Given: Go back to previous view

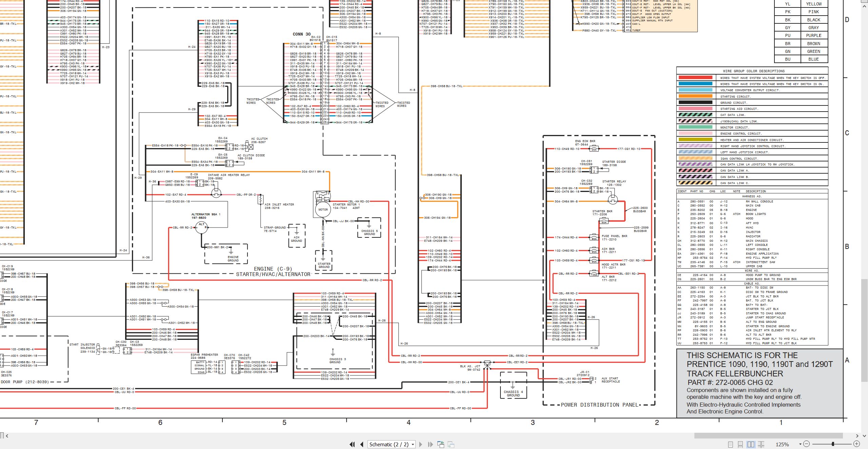Looking at the screenshot, I should pyautogui.click(x=441, y=444).
